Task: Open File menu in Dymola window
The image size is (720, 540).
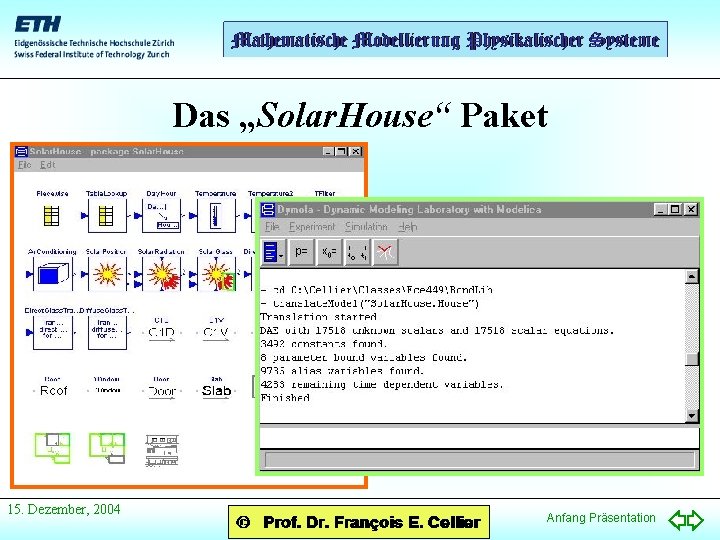Action: tap(272, 227)
